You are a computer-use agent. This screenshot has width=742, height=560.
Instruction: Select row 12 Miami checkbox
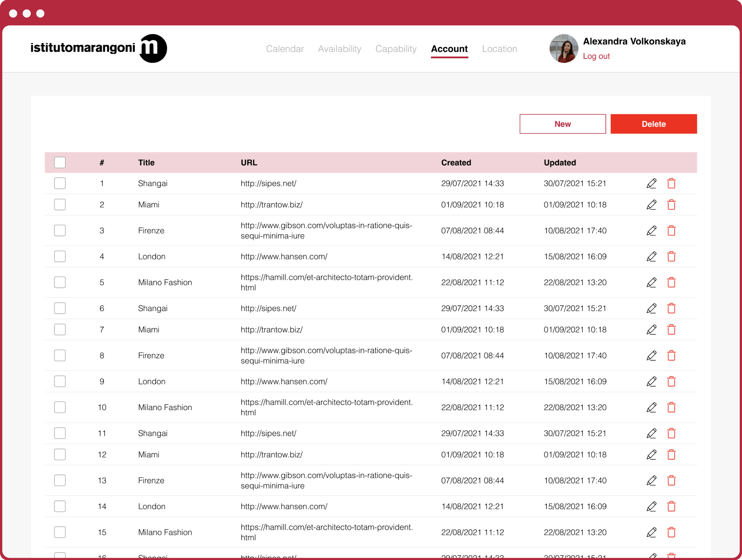(60, 454)
